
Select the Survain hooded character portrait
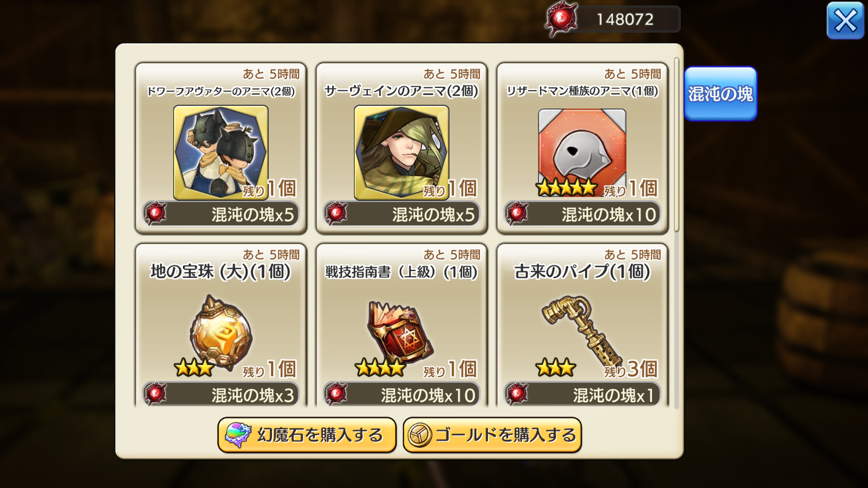point(402,152)
